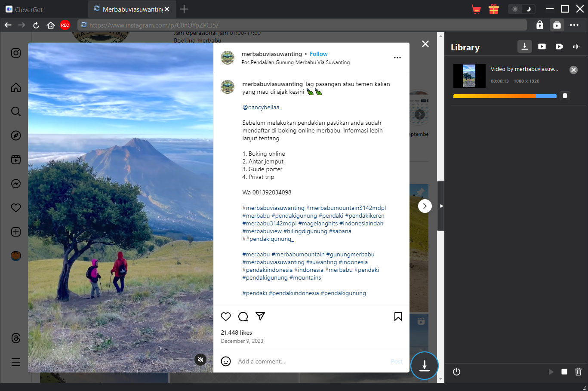Like the post with the heart icon
The width and height of the screenshot is (588, 391).
point(226,317)
